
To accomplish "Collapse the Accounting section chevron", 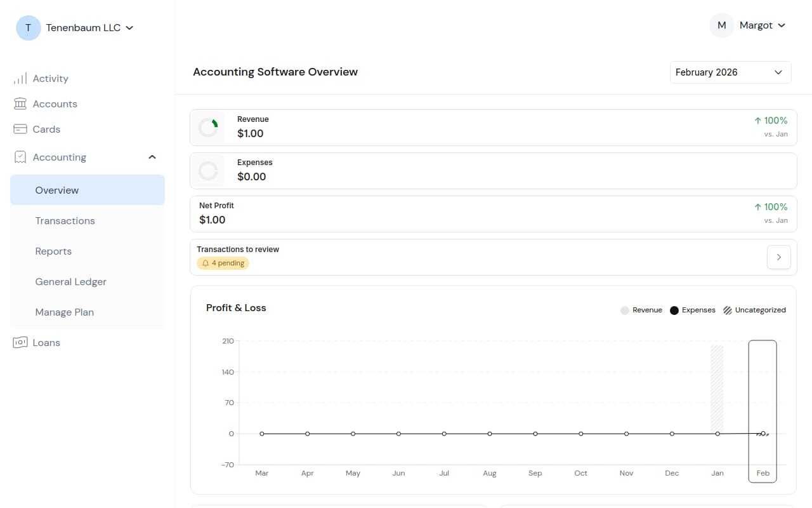I will 152,157.
